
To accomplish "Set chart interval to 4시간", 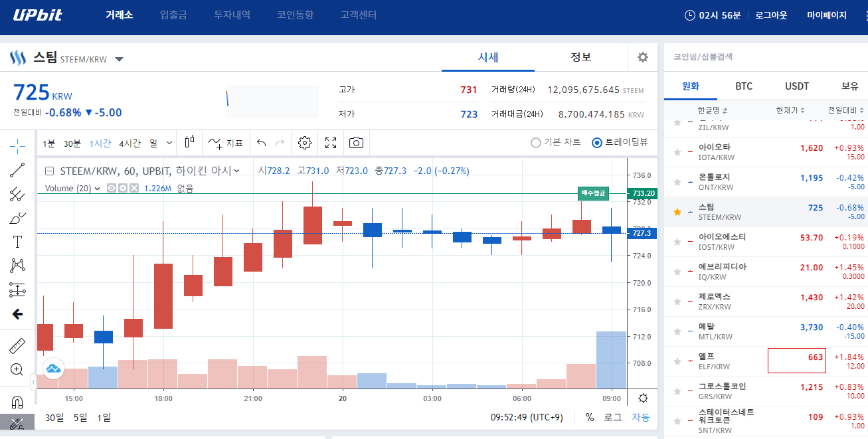I will [130, 143].
